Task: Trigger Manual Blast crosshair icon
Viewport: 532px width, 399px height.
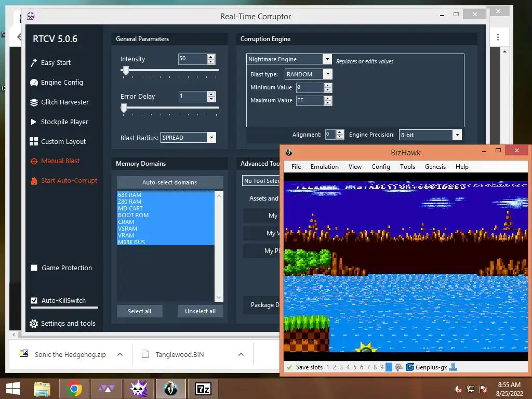Action: click(34, 161)
